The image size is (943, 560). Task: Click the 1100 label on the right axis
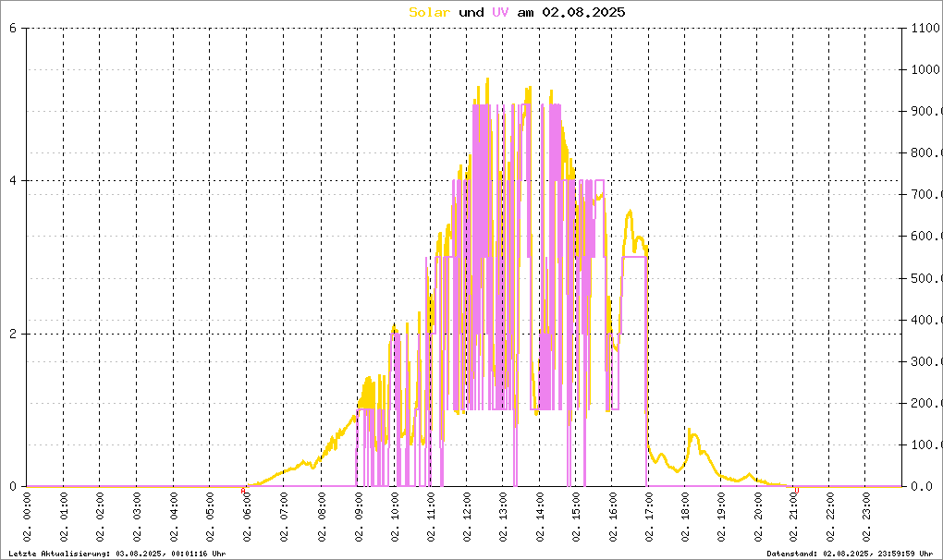point(925,28)
